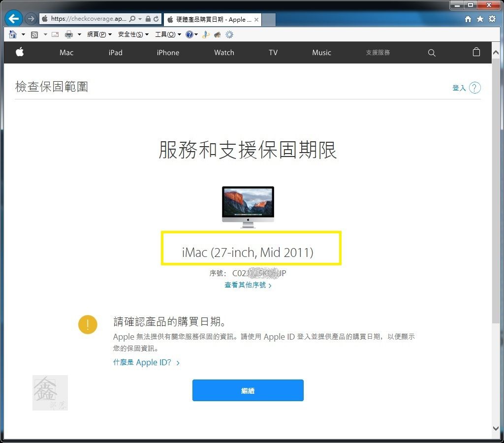Expand the Help dropdown arrow
Viewport: 504px width, 443px height.
pos(196,34)
